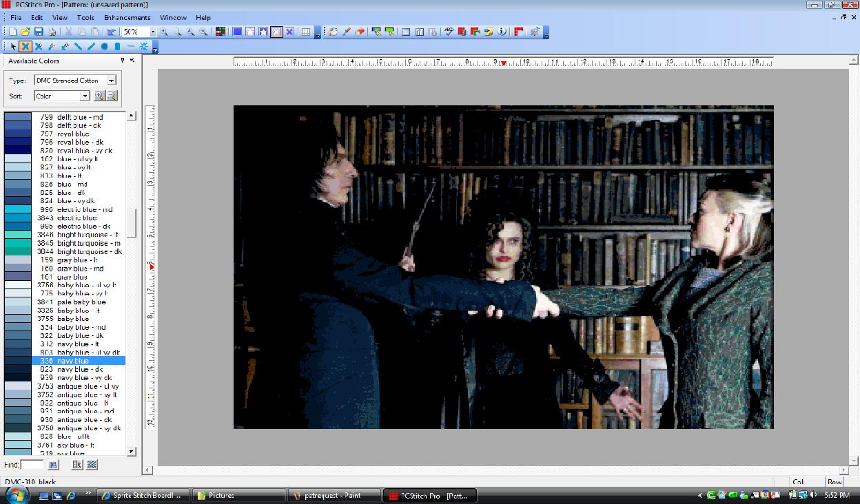Click the information icon in toolbar
The width and height of the screenshot is (860, 504).
[x=502, y=32]
